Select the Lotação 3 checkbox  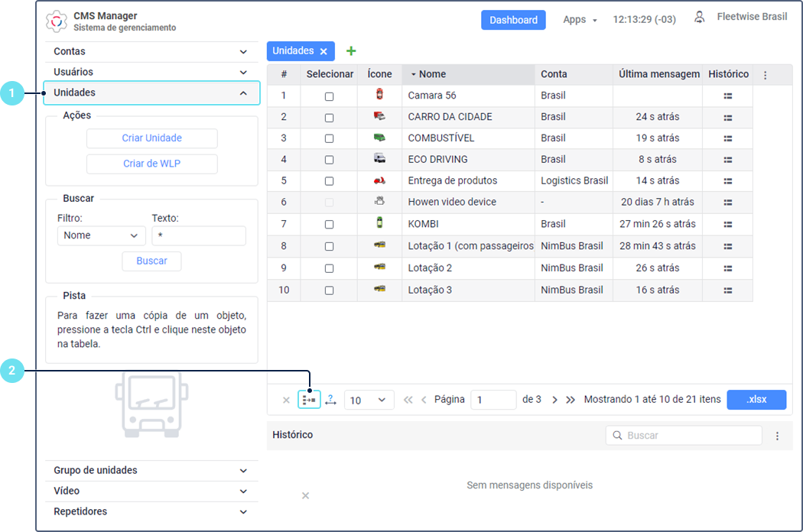click(x=330, y=290)
